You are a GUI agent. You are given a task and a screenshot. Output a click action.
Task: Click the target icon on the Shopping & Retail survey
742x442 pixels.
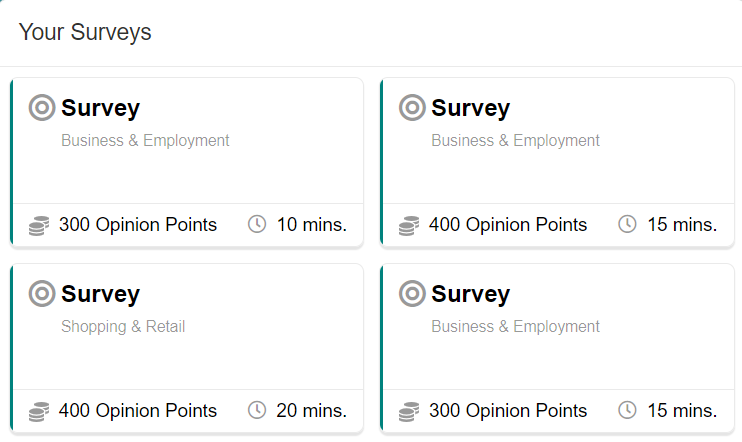coord(42,293)
